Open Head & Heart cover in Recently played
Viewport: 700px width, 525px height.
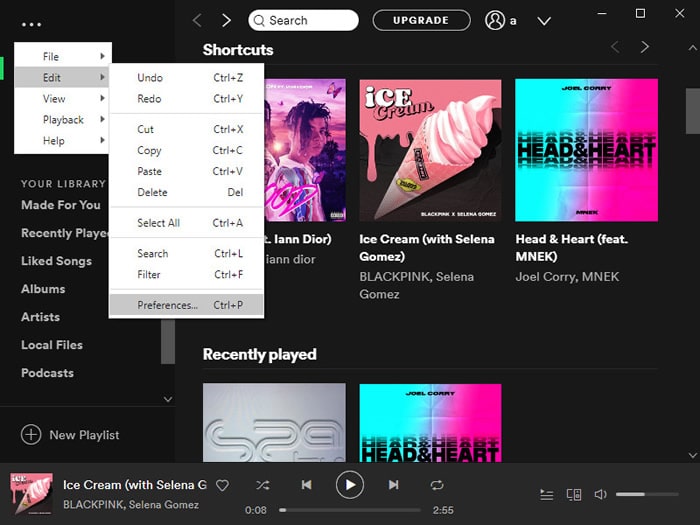pos(430,423)
